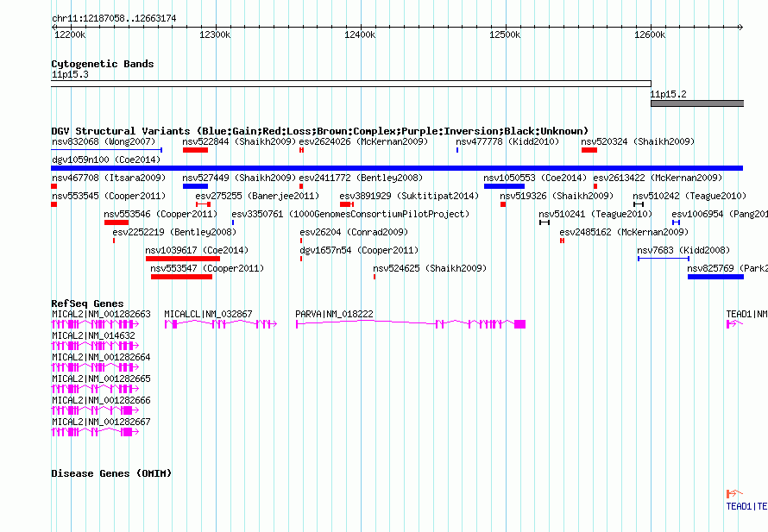Click the MICALCL NM_032867 gene model
Viewport: 768px width, 532px height.
point(220,324)
